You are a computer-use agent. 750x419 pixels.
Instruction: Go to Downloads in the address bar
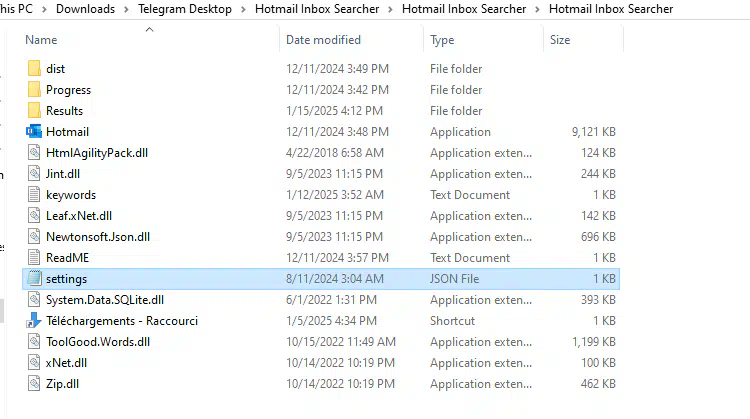pos(85,9)
